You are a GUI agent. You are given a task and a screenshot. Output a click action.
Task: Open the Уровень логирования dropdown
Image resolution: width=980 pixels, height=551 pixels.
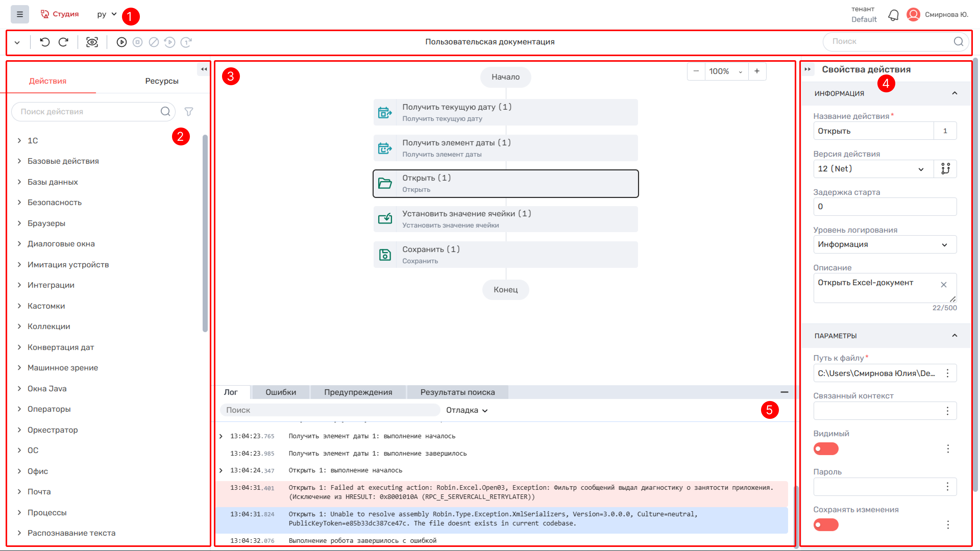[x=885, y=245]
